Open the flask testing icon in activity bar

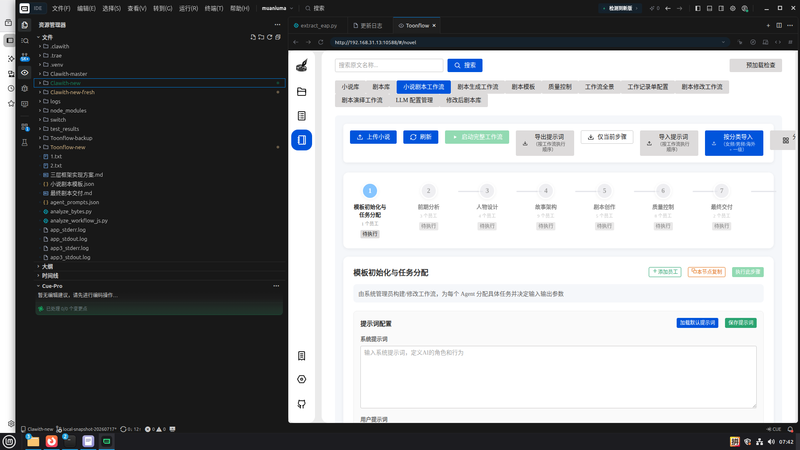pos(24,143)
